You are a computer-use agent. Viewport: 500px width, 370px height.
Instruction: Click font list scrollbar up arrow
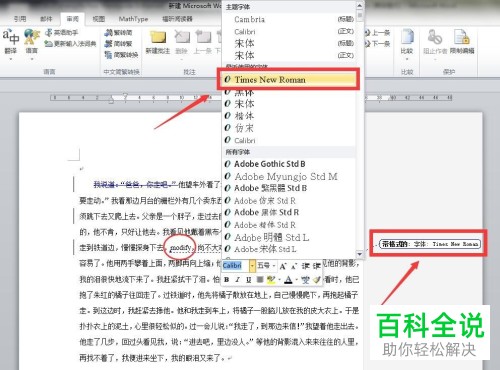[359, 6]
